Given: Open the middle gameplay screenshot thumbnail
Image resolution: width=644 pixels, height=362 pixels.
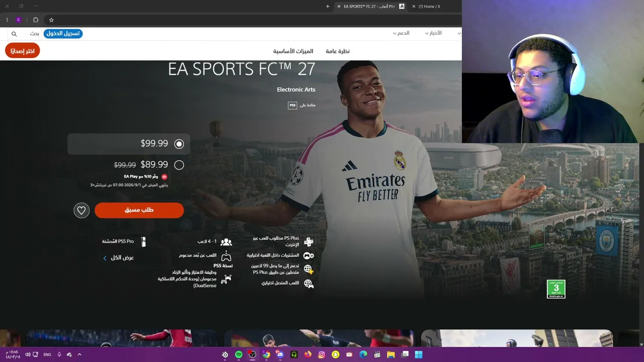Looking at the screenshot, I should click(x=319, y=338).
